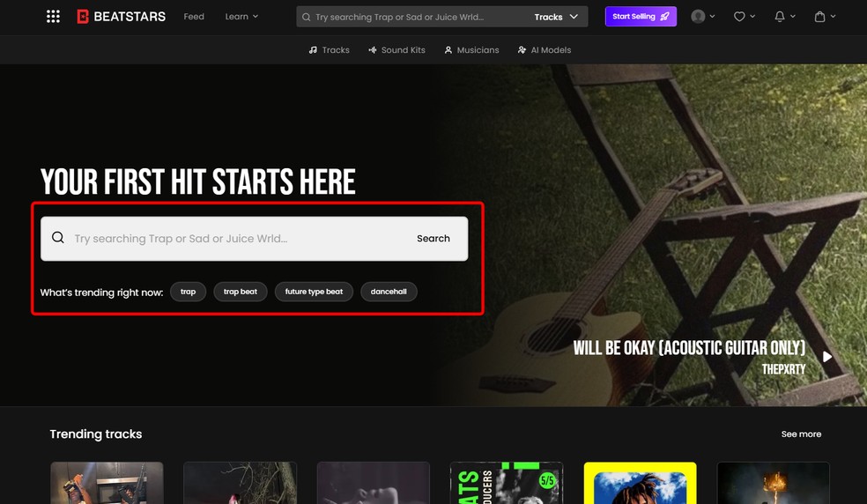Open the user profile avatar menu

[x=698, y=17]
